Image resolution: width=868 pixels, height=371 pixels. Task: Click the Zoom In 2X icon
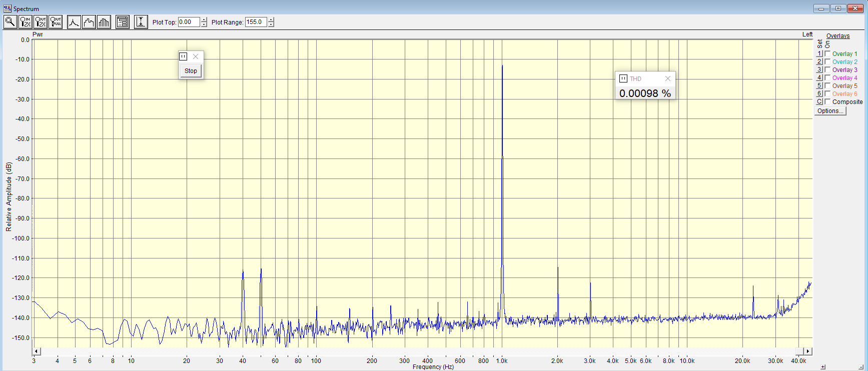pyautogui.click(x=26, y=22)
